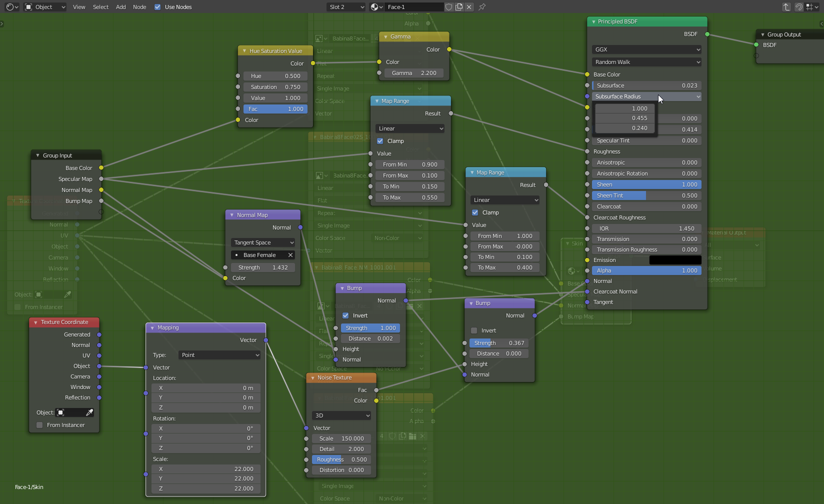Open Linear interpolation dropdown in upper Map Range
The image size is (824, 504).
[410, 128]
